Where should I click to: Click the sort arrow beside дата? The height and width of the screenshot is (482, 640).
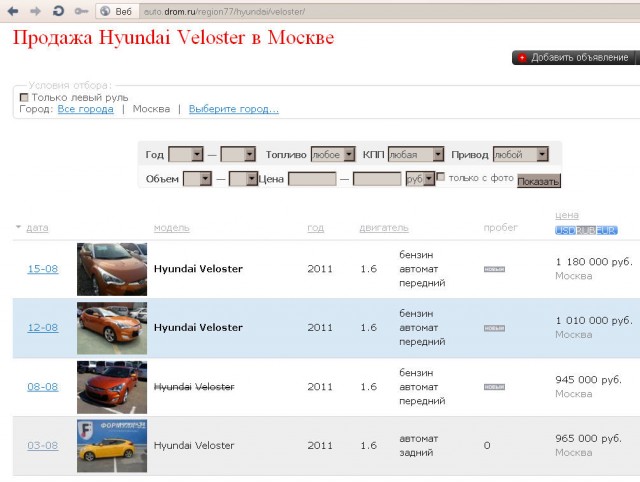[x=18, y=227]
